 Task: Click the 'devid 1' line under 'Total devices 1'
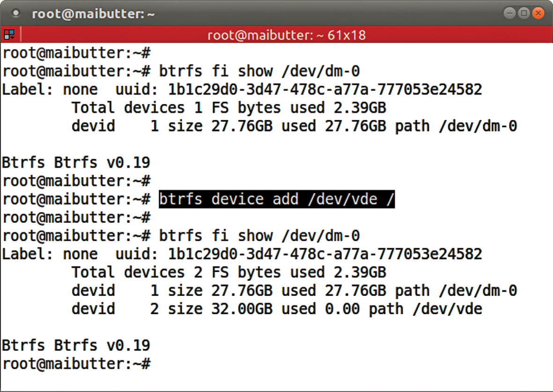294,126
